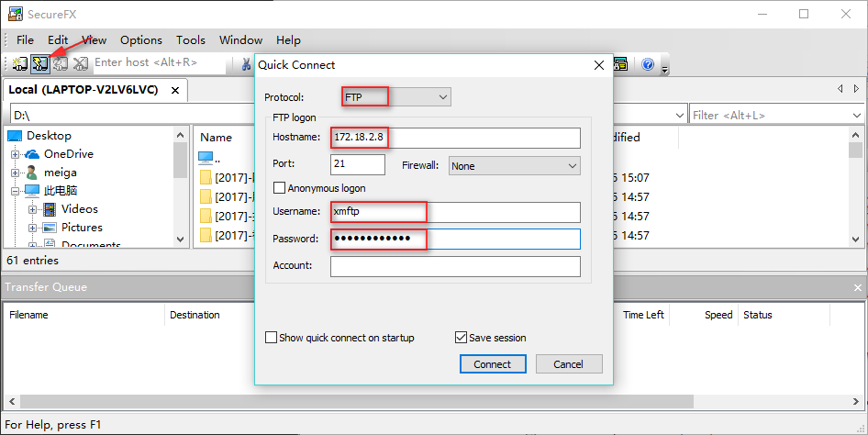Open the Filter dropdown arrow

point(857,115)
